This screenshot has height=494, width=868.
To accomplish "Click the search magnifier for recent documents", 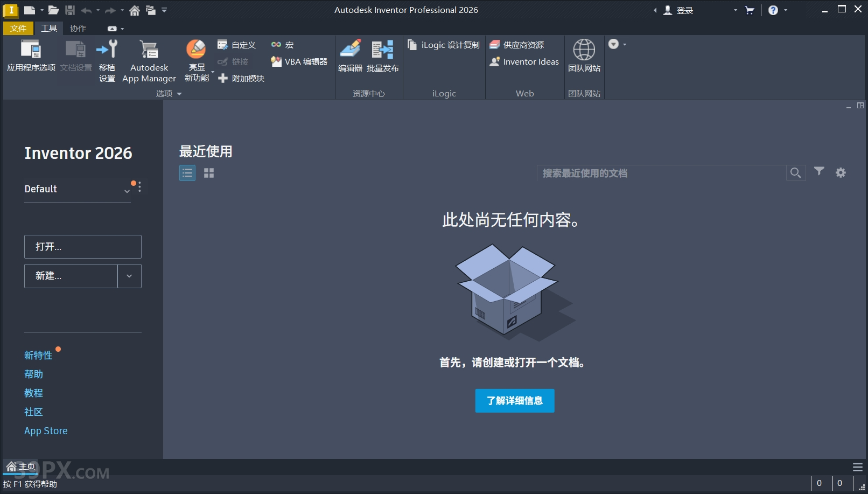I will coord(795,173).
